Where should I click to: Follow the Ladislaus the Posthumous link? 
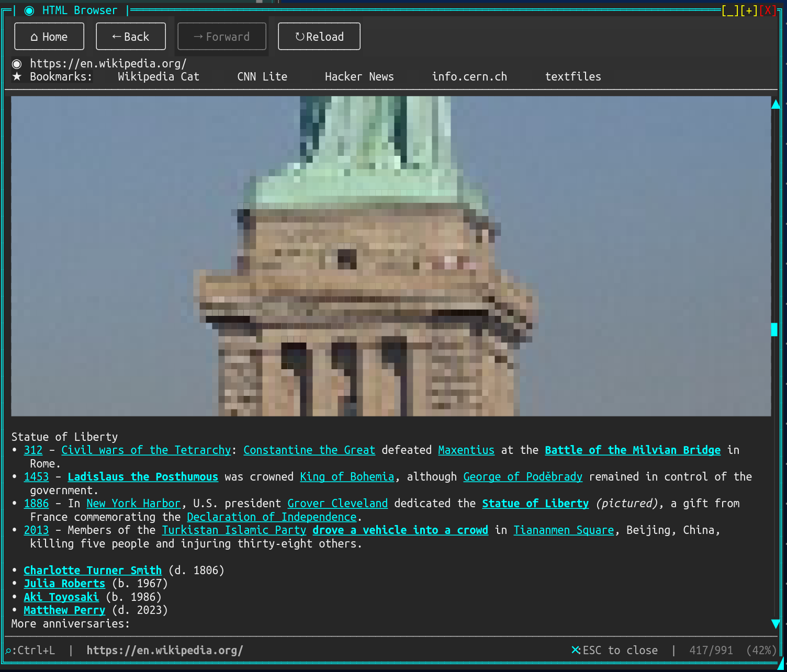point(143,477)
